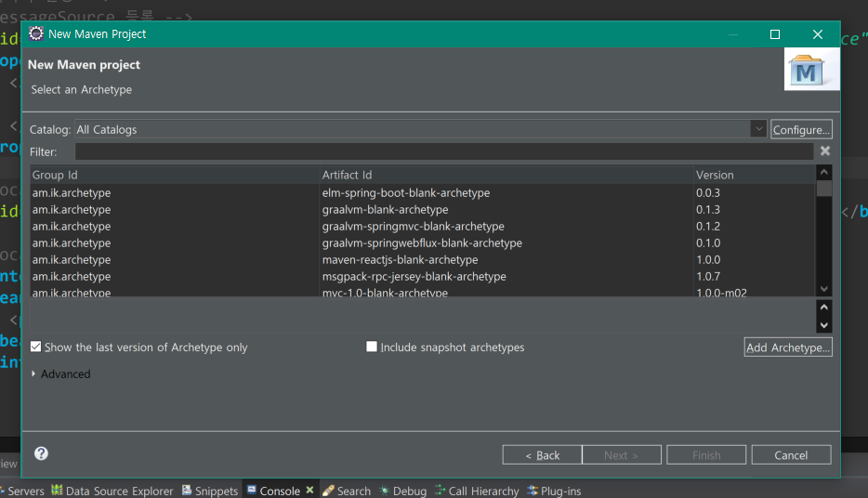This screenshot has width=868, height=498.
Task: Maximize the New Maven Project dialog
Action: tap(775, 34)
